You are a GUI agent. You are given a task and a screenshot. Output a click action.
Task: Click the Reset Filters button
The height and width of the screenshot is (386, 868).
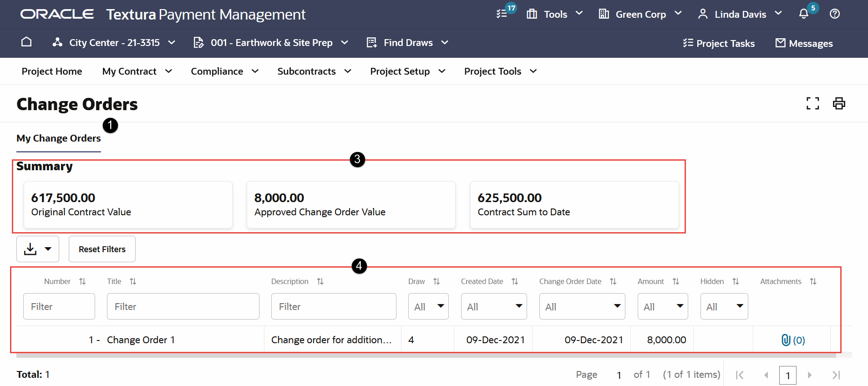click(x=102, y=249)
